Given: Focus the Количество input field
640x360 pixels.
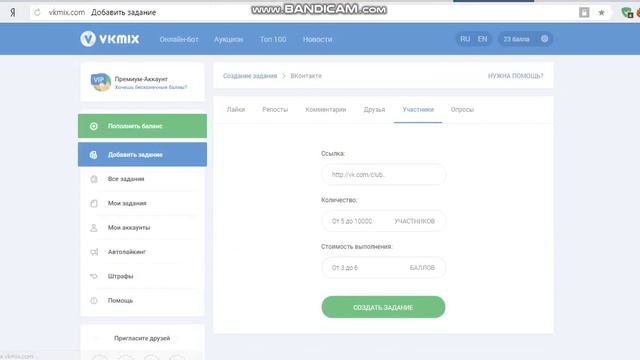Looking at the screenshot, I should tap(383, 221).
